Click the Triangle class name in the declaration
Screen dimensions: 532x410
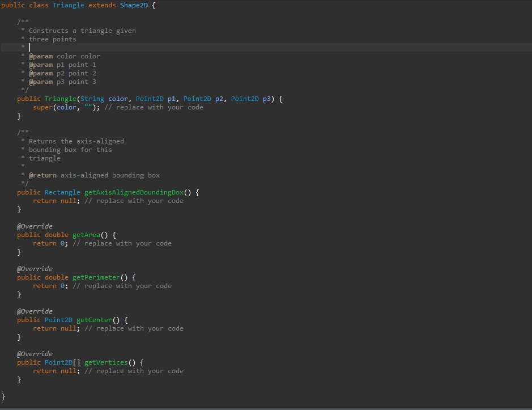pyautogui.click(x=68, y=5)
